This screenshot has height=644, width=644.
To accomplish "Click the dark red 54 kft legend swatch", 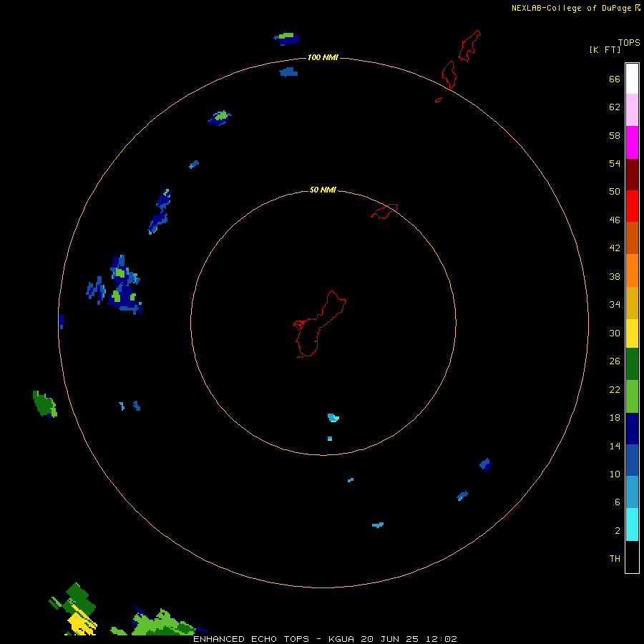I will 632,174.
